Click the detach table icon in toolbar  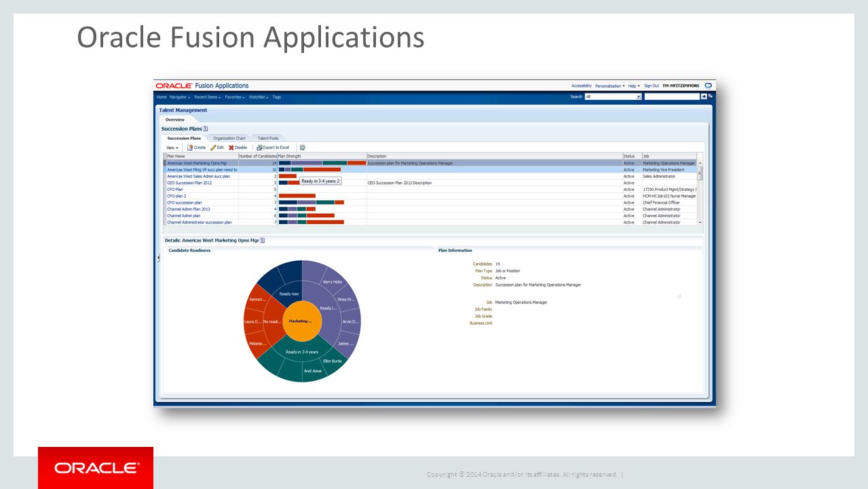[303, 147]
